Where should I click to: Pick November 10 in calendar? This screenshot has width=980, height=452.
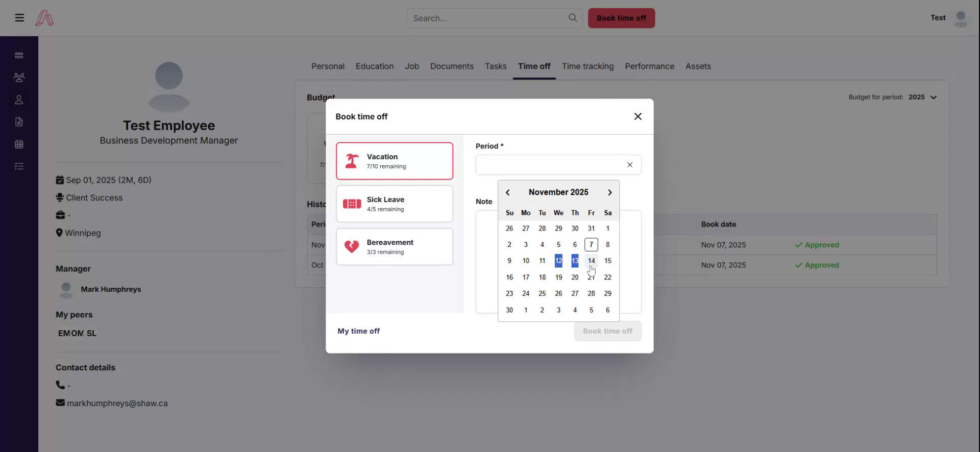tap(526, 261)
